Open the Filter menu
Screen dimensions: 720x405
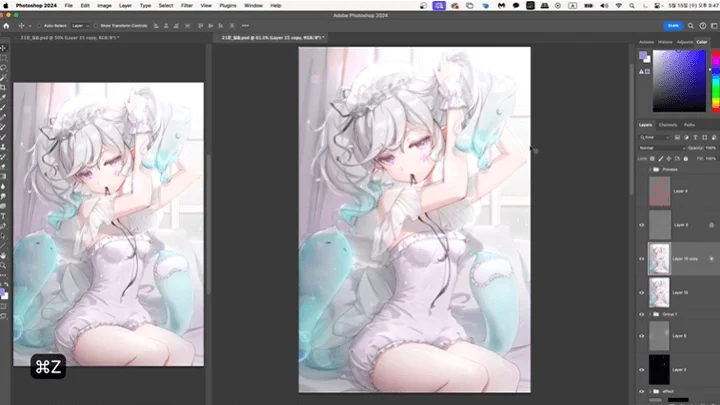[186, 6]
